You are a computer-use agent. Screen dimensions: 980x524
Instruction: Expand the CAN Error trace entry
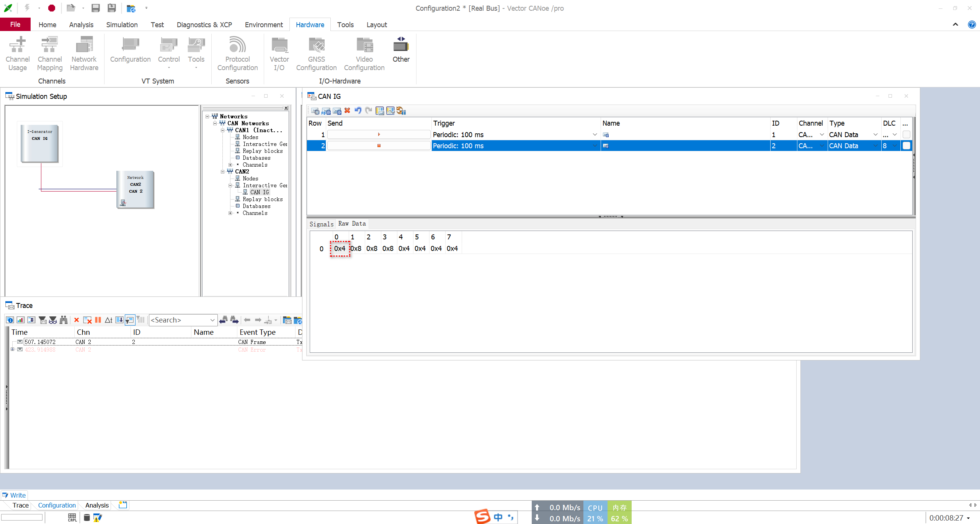pos(13,349)
